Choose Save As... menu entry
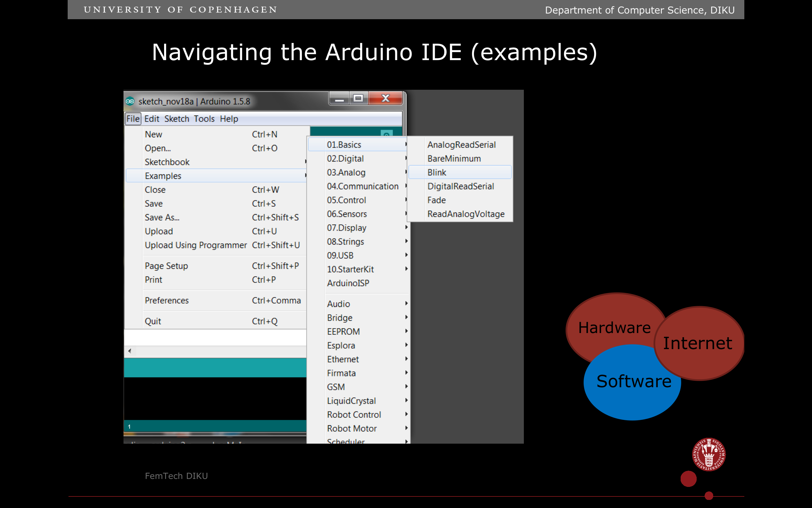 point(216,217)
